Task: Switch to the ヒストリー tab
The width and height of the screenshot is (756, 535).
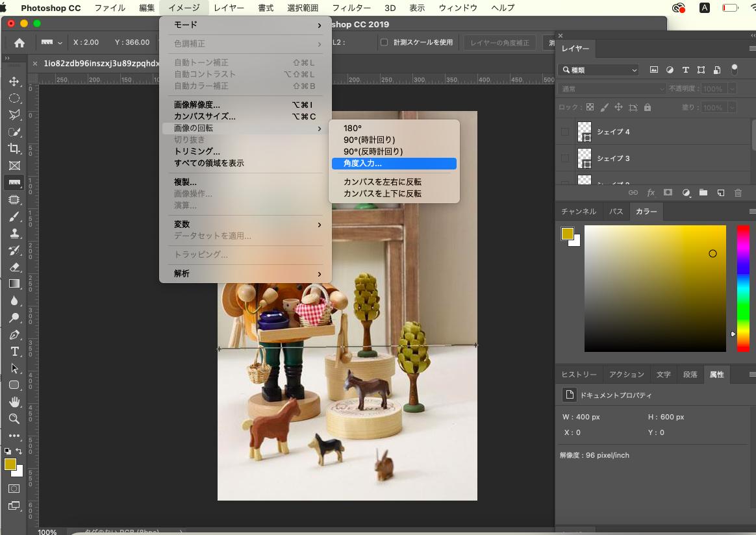Action: coord(579,374)
